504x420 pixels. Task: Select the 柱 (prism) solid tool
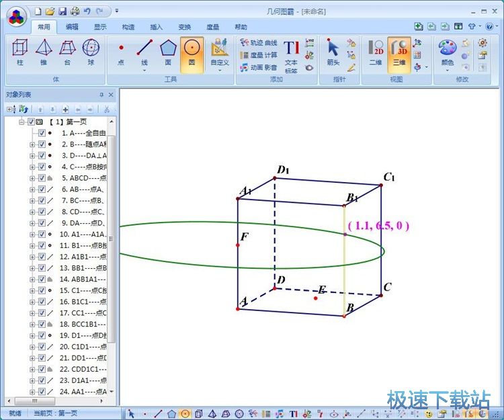coord(21,52)
